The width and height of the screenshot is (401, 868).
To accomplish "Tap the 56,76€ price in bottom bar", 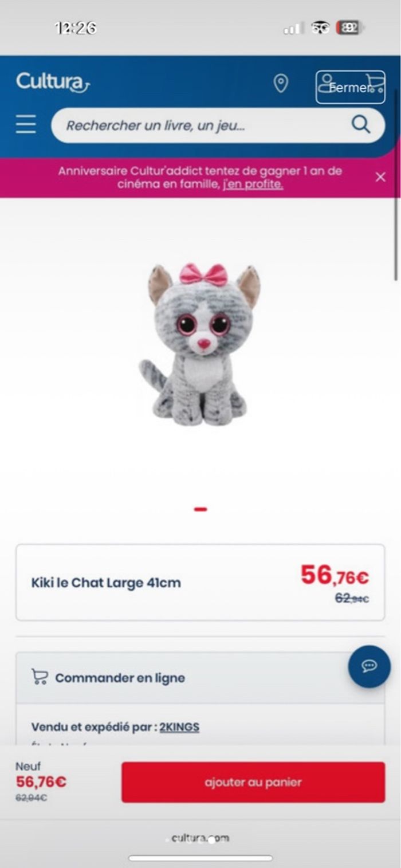I will 41,781.
